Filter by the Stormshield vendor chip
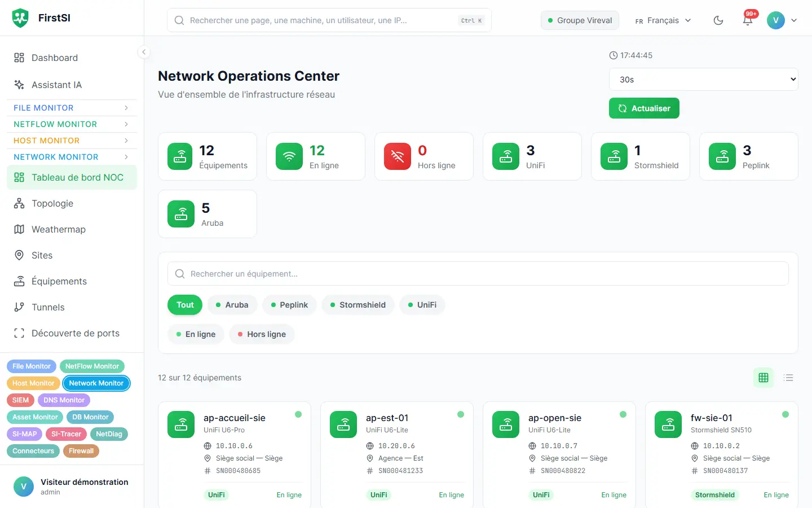The width and height of the screenshot is (812, 508). pos(358,305)
